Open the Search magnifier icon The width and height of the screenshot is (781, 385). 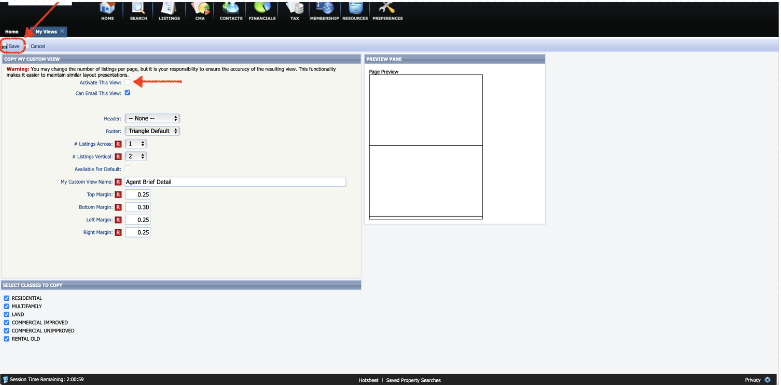[138, 7]
